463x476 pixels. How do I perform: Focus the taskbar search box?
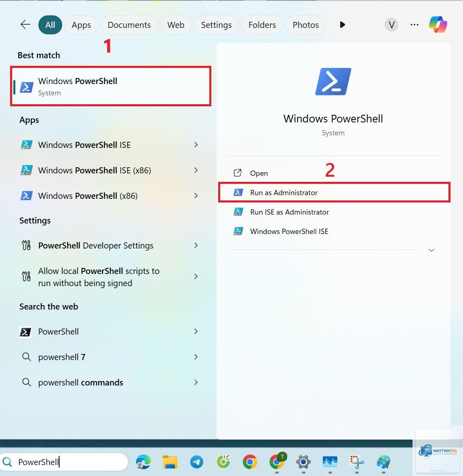64,462
